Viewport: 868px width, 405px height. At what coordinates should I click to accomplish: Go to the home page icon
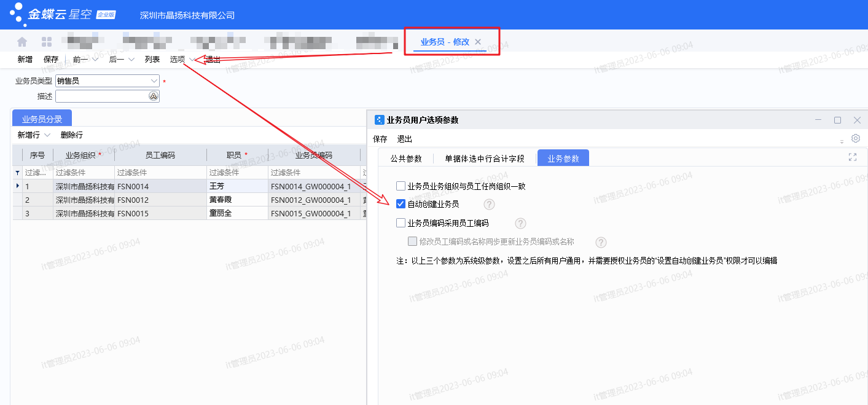coord(22,42)
